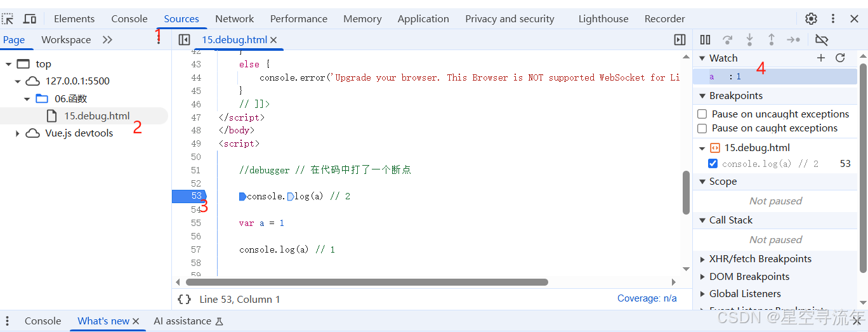
Task: Collapse the top frame tree node
Action: pos(8,64)
